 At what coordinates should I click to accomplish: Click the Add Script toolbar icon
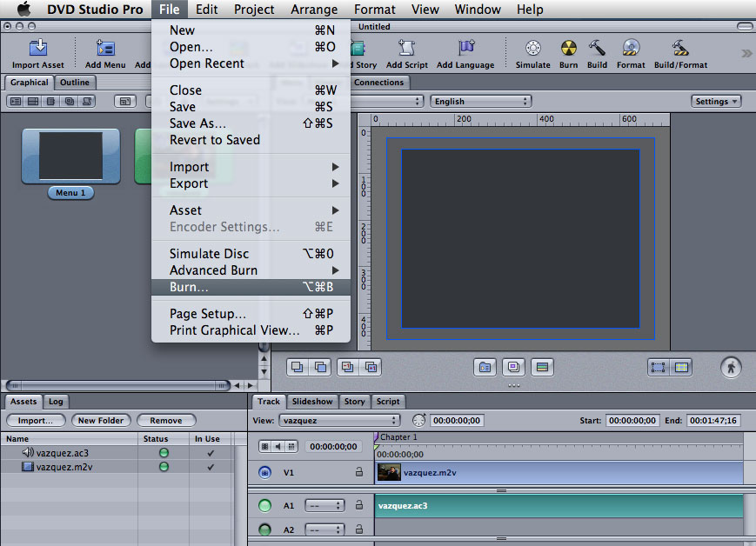point(406,48)
